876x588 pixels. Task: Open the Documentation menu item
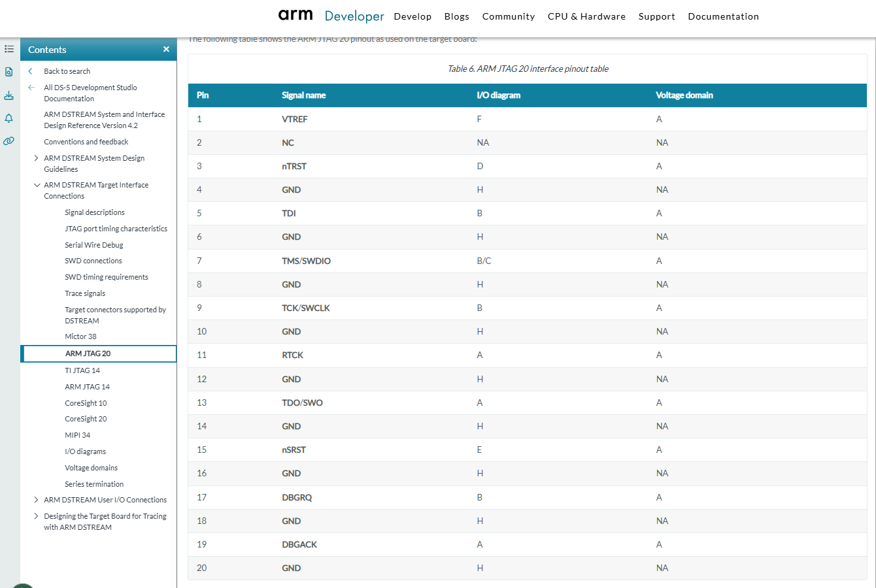pyautogui.click(x=723, y=16)
